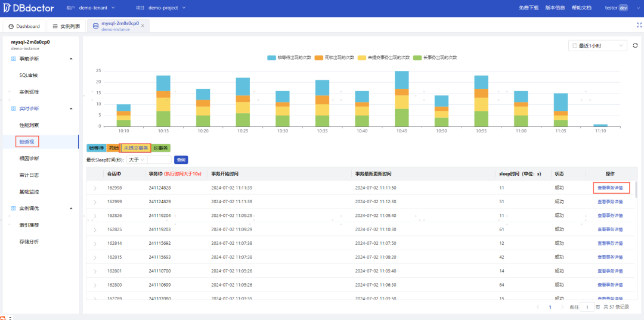
Task: Switch to the 长事务 tab
Action: (162, 148)
